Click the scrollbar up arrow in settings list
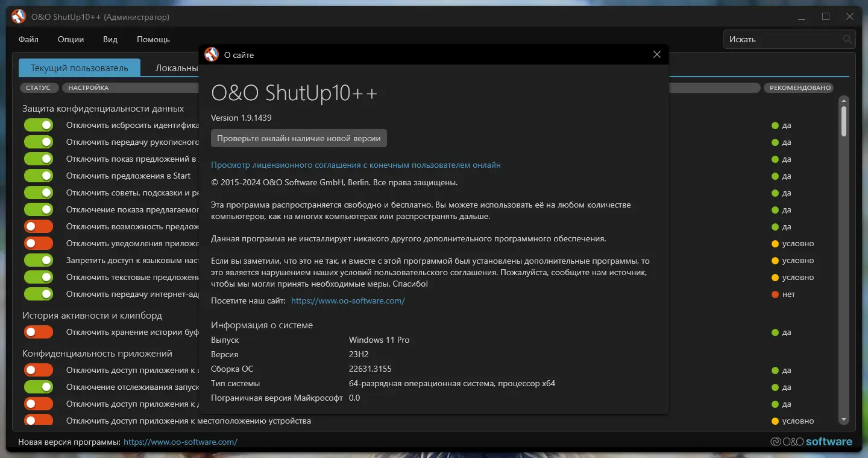The height and width of the screenshot is (458, 868). 844,101
